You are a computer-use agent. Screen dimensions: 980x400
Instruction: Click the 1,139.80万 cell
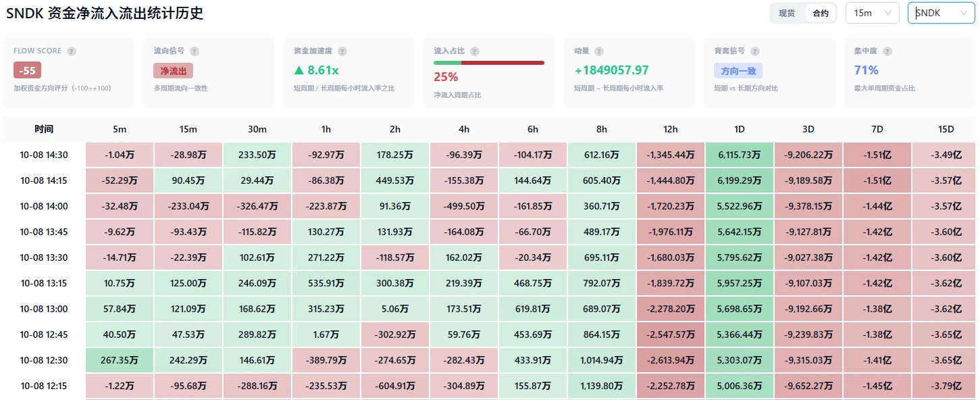[x=602, y=386]
